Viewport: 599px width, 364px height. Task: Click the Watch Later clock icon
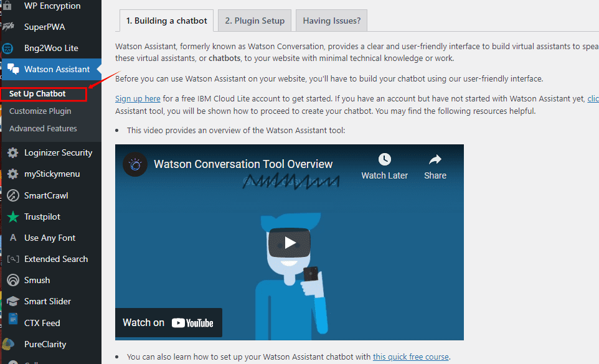tap(384, 159)
